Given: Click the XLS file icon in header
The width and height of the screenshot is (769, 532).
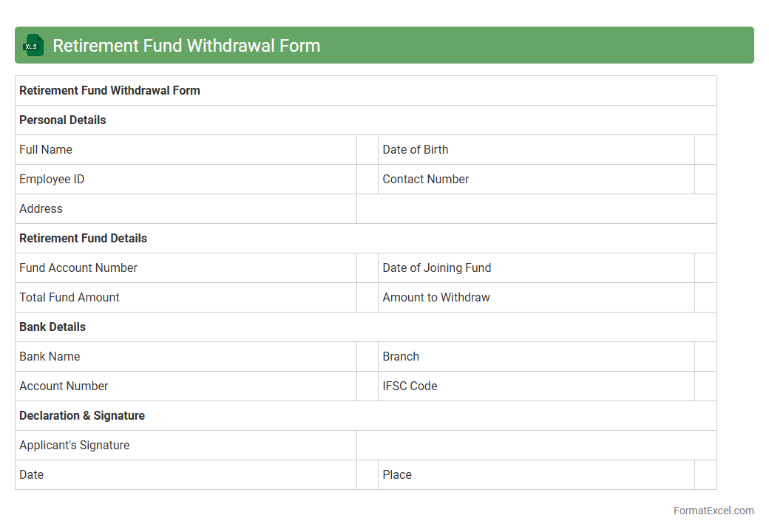Looking at the screenshot, I should point(33,45).
